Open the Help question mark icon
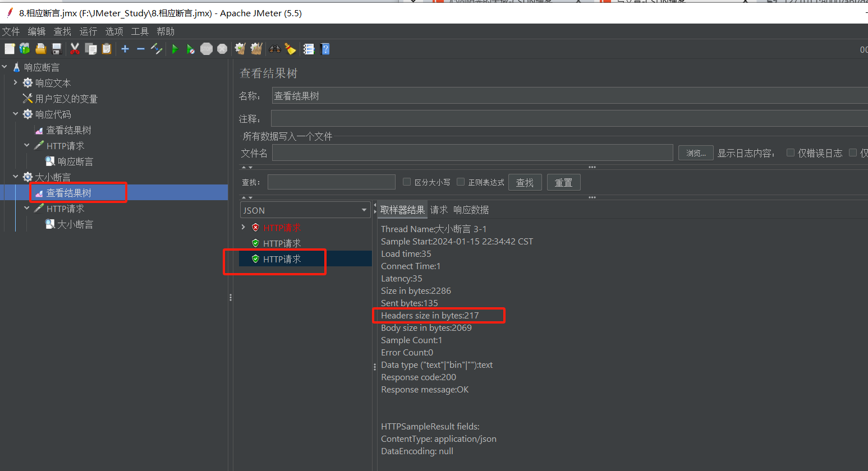This screenshot has height=471, width=868. tap(325, 49)
